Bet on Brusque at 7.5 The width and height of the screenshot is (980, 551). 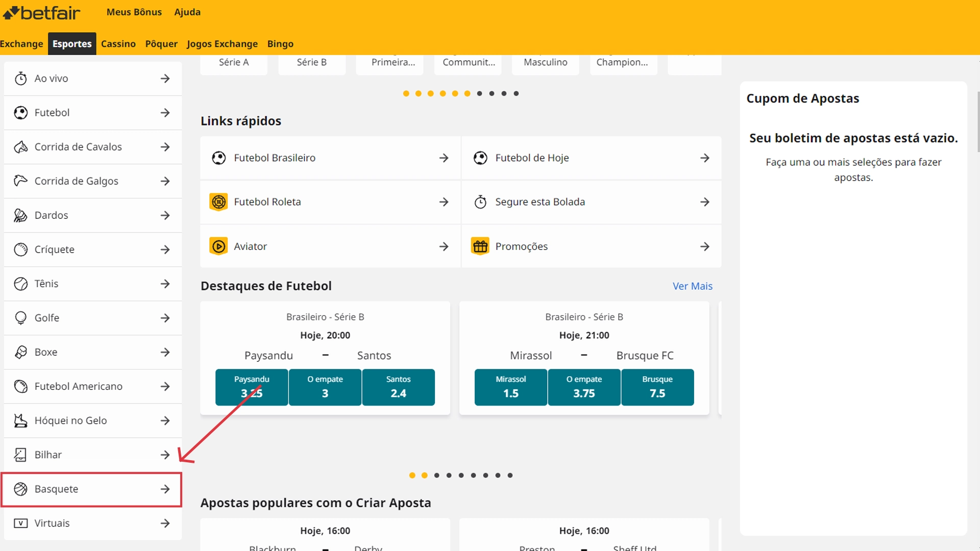pos(657,387)
